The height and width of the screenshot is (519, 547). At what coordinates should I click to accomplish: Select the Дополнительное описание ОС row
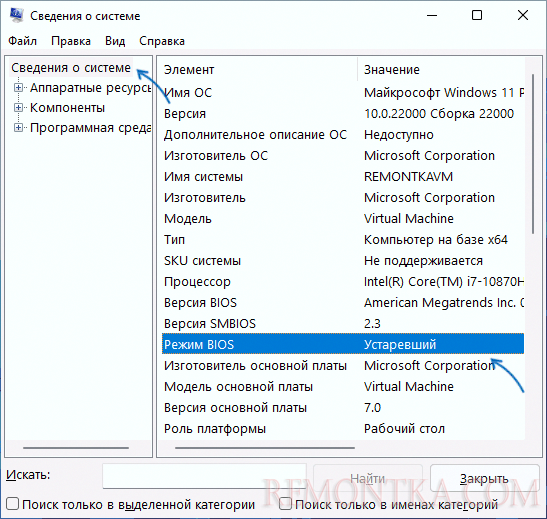pyautogui.click(x=343, y=135)
